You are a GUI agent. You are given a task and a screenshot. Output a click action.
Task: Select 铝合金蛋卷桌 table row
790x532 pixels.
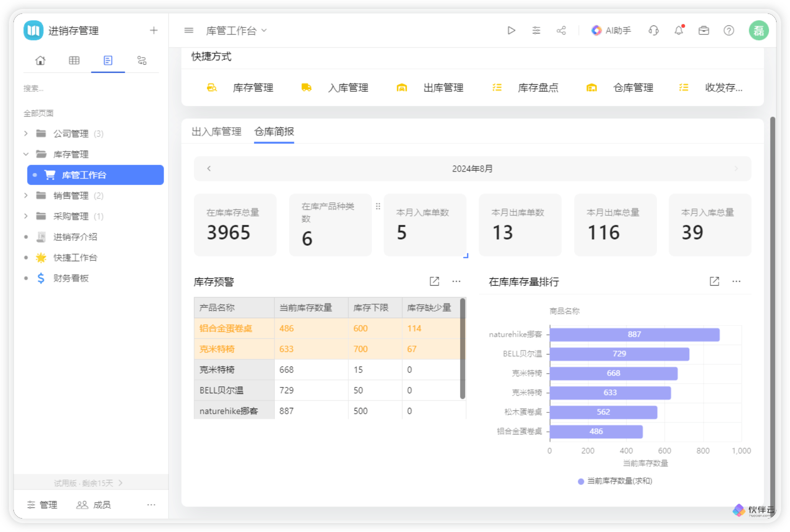[327, 329]
